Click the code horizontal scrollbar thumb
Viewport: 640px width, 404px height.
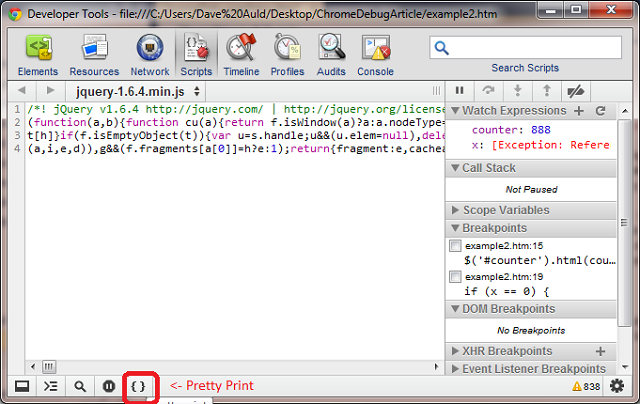[x=49, y=367]
